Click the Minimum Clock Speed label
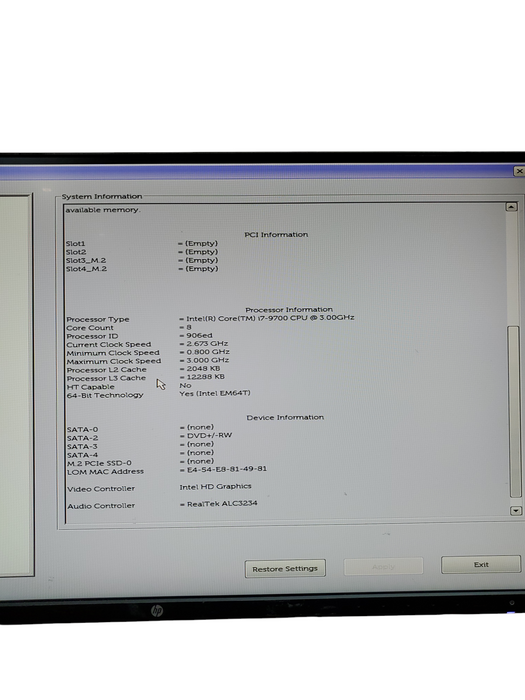The image size is (525, 700). pos(113,353)
